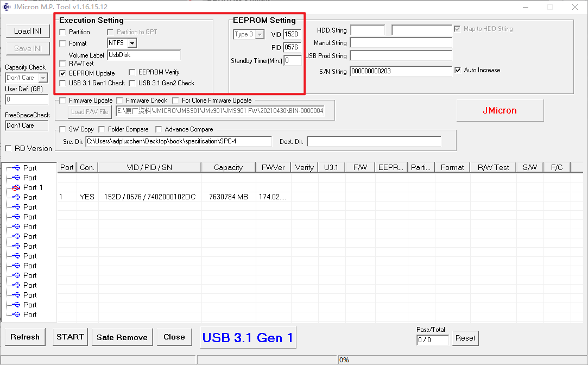The width and height of the screenshot is (588, 365).
Task: Select the red crossed USB icon for Port 1
Action: [16, 187]
